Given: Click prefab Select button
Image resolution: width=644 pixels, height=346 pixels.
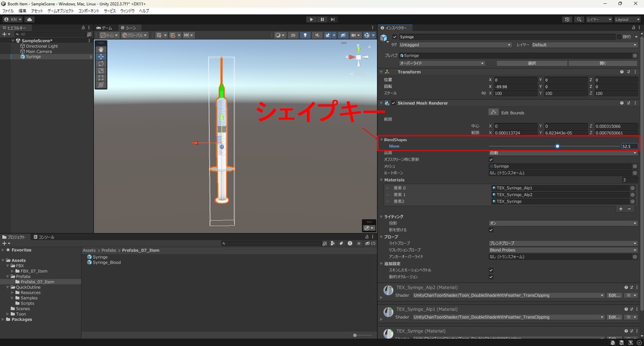Looking at the screenshot, I should (532, 64).
